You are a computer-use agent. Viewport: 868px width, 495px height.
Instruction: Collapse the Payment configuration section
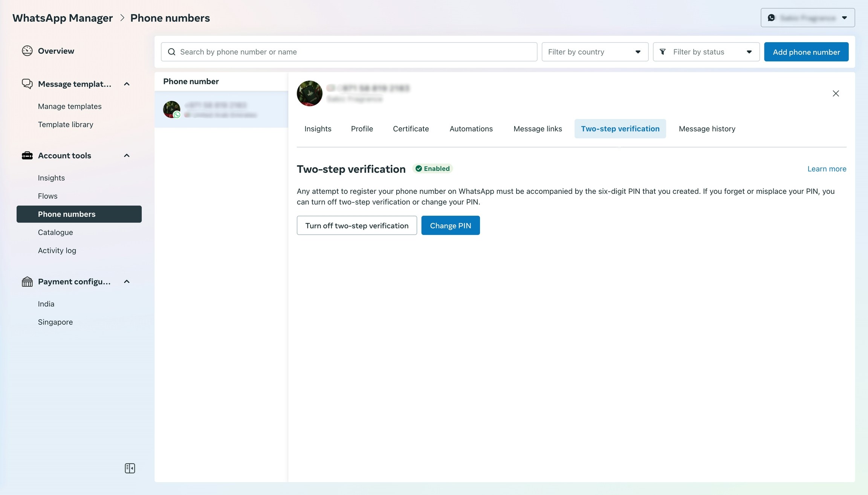(x=127, y=282)
